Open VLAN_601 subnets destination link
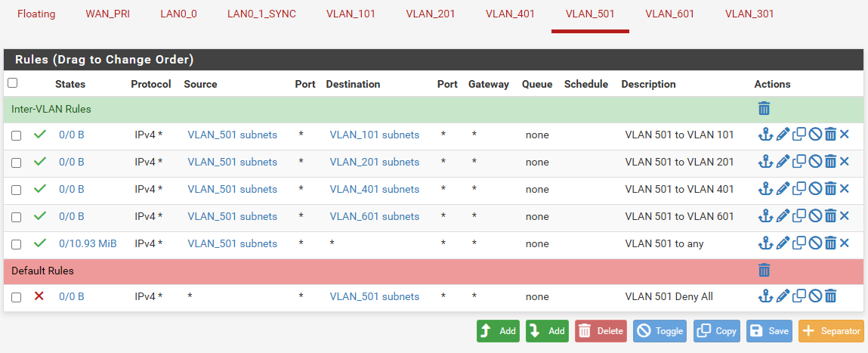 pos(374,217)
